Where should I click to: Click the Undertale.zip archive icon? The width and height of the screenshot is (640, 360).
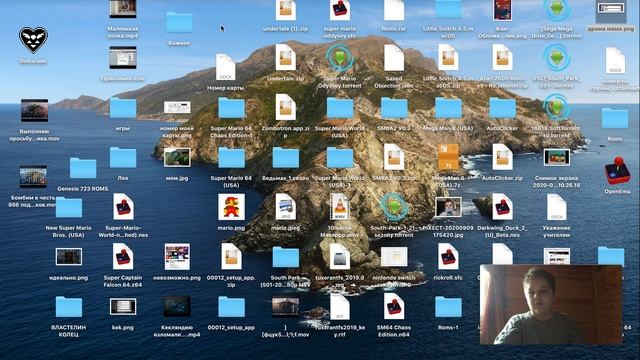point(285,58)
